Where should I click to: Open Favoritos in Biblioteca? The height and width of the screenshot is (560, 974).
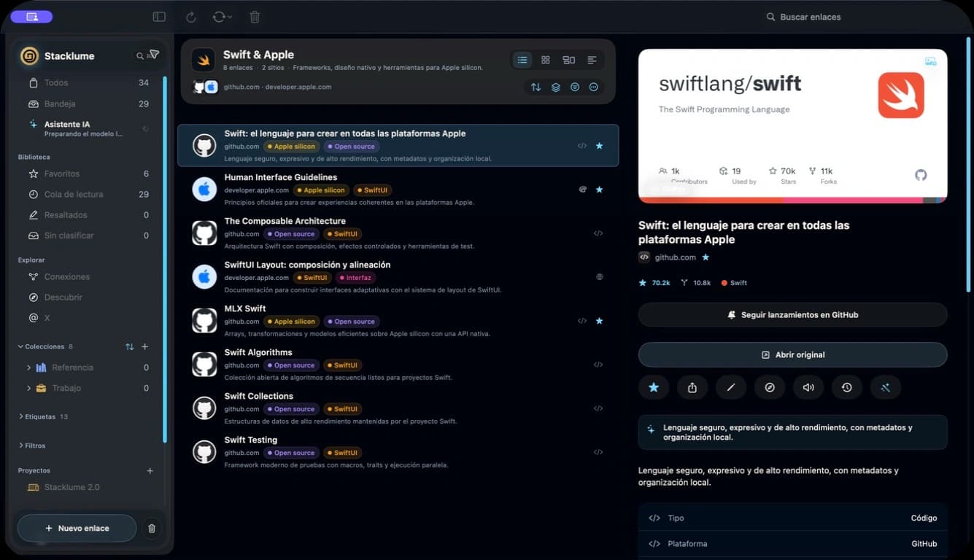pyautogui.click(x=88, y=174)
